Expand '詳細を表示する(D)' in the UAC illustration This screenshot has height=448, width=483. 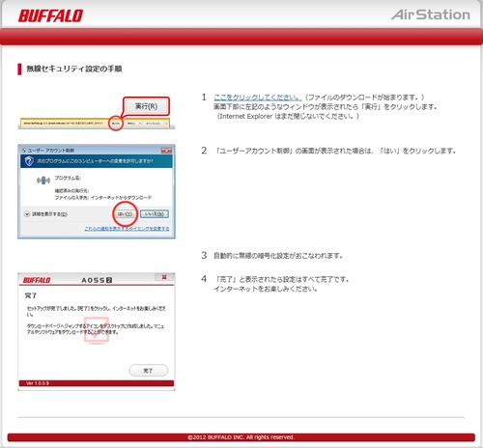click(46, 214)
